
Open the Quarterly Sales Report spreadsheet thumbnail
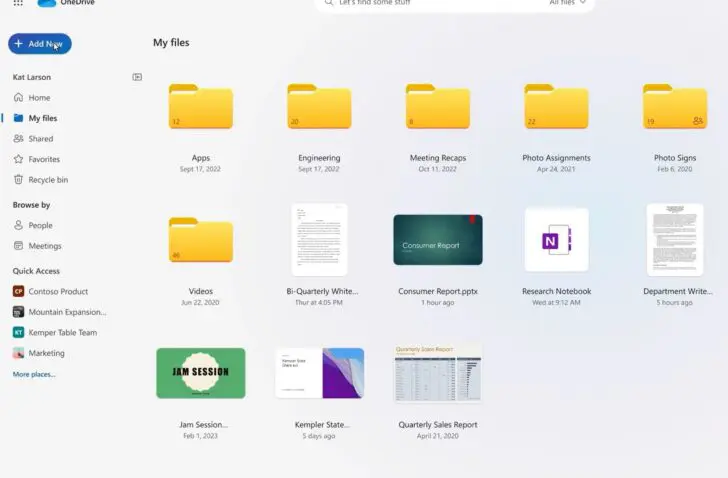438,373
